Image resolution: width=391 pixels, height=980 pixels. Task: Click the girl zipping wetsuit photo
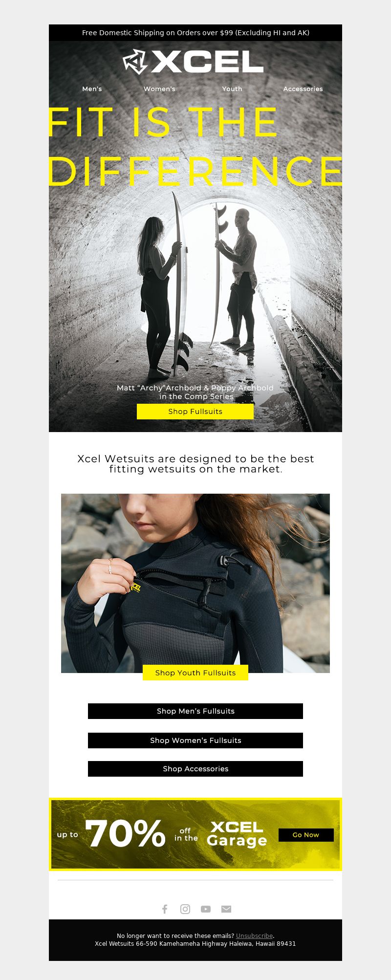195,583
